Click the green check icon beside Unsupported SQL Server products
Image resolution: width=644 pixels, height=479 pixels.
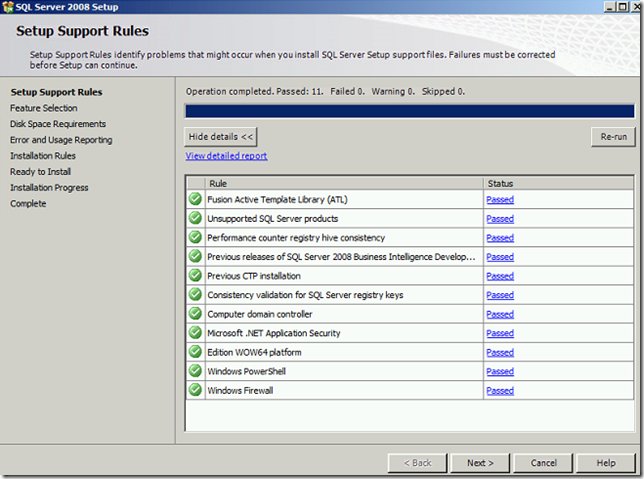pyautogui.click(x=196, y=218)
